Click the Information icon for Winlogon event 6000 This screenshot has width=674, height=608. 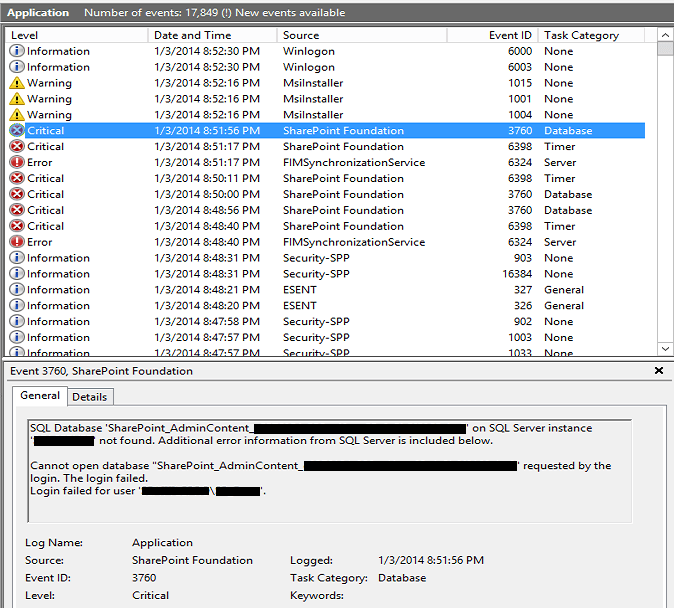(x=17, y=51)
